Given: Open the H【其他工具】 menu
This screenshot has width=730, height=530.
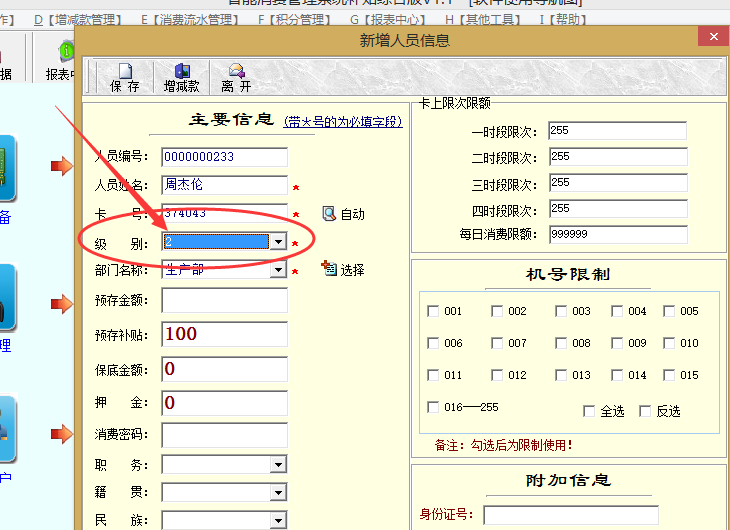Looking at the screenshot, I should 483,20.
